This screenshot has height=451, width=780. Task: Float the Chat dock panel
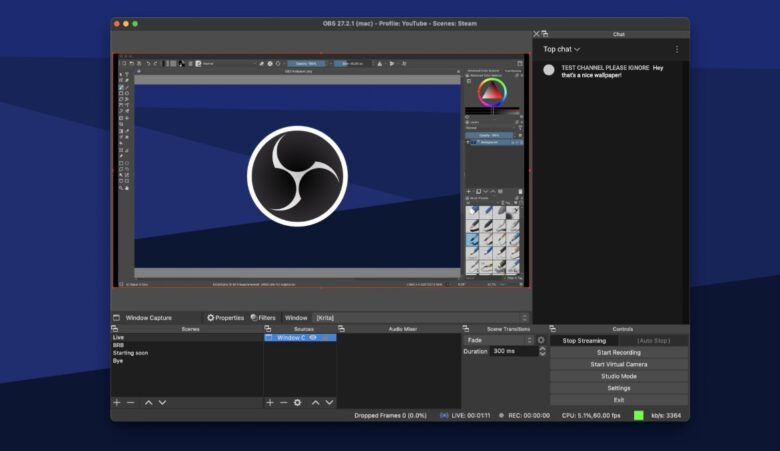(x=545, y=34)
